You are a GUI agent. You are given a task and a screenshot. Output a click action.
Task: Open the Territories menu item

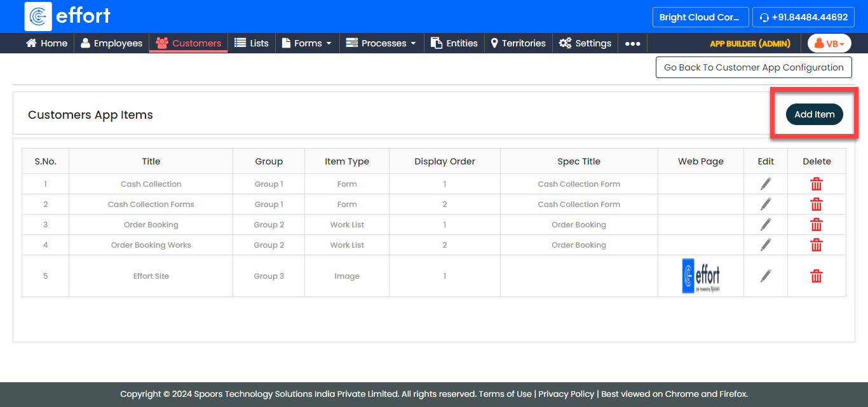pyautogui.click(x=518, y=43)
